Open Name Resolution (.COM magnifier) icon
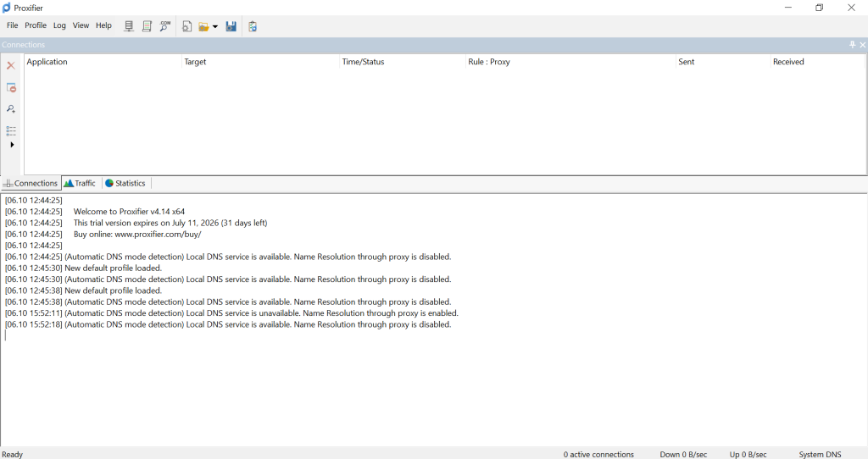This screenshot has width=868, height=459. tap(165, 26)
